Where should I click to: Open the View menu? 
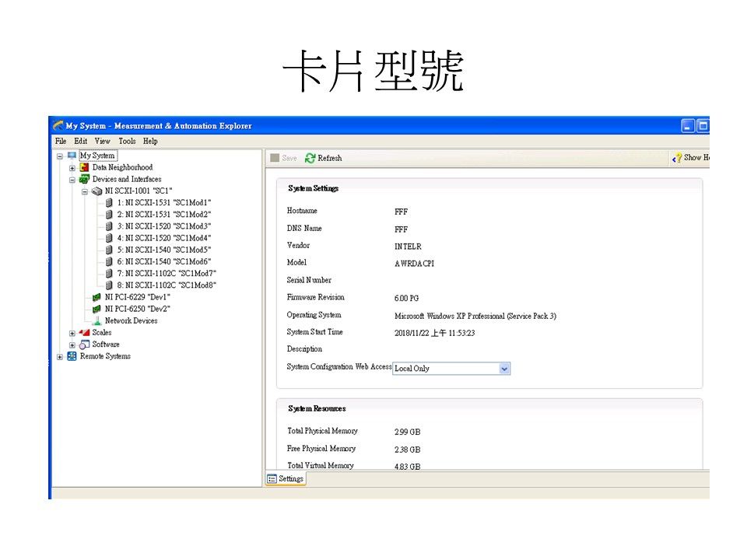(102, 141)
